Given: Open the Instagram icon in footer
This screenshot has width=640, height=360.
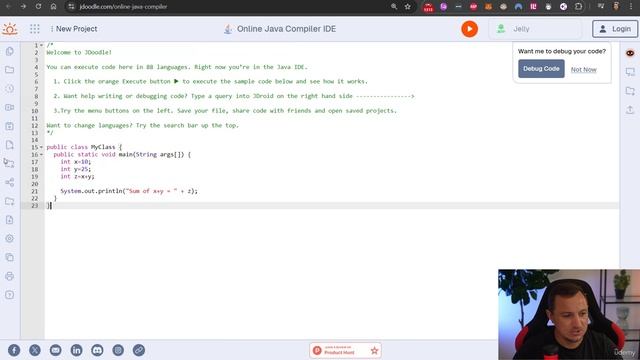Looking at the screenshot, I should 118,350.
